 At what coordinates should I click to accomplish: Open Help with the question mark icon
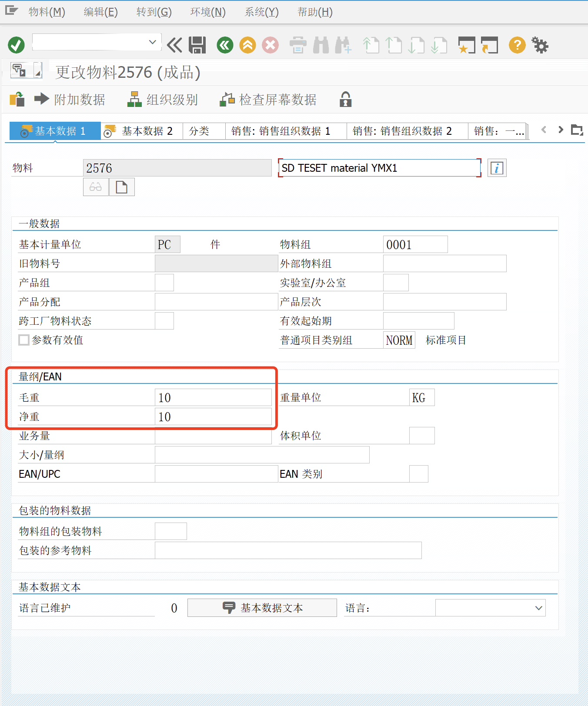click(517, 45)
